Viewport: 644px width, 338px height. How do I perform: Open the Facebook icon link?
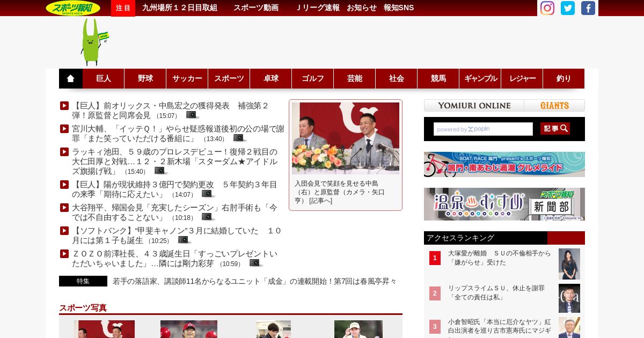(588, 8)
